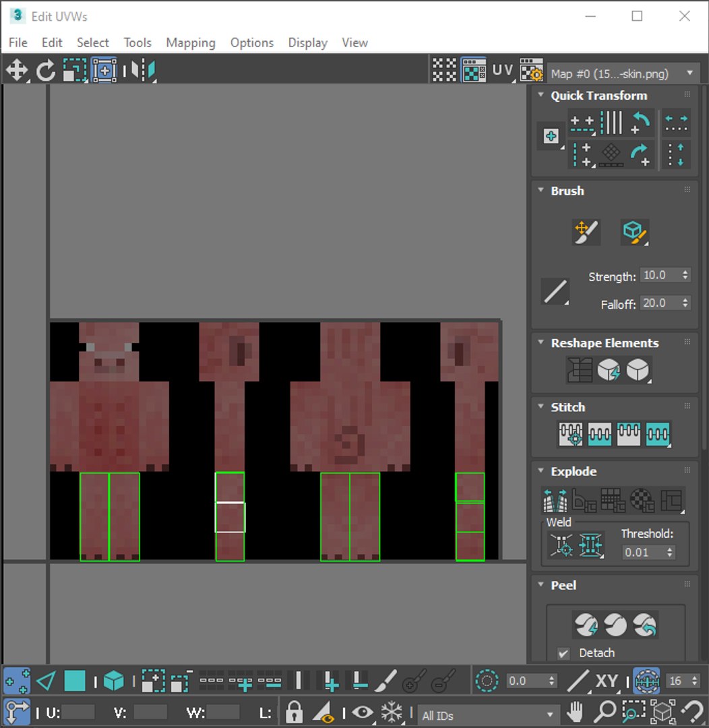
Task: Select the Rotate tool
Action: click(x=46, y=71)
